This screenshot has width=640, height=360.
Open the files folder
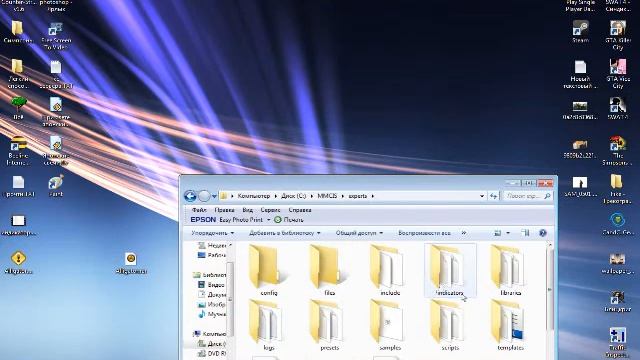(x=329, y=270)
